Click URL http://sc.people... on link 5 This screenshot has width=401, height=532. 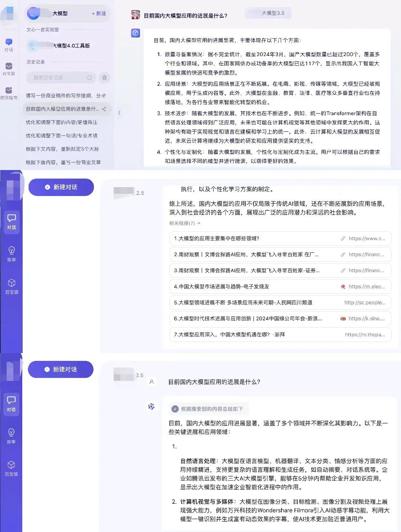pos(365,303)
